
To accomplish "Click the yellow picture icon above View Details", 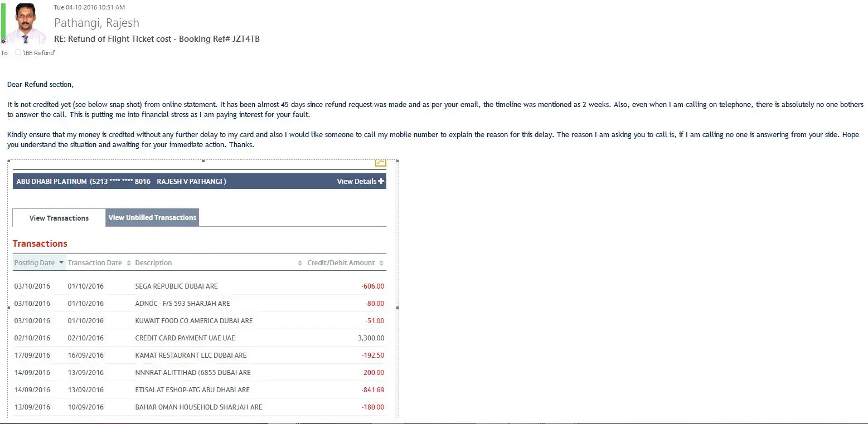I will pos(380,162).
